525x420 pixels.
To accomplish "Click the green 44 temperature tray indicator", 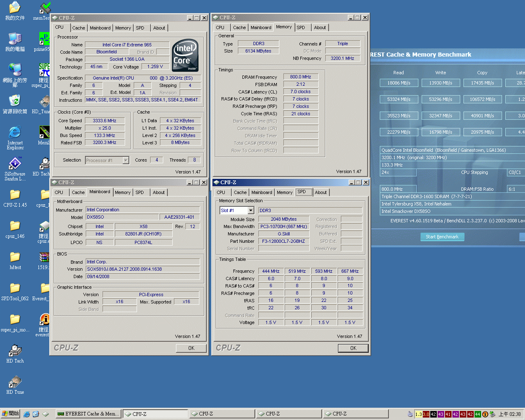I will point(477,414).
